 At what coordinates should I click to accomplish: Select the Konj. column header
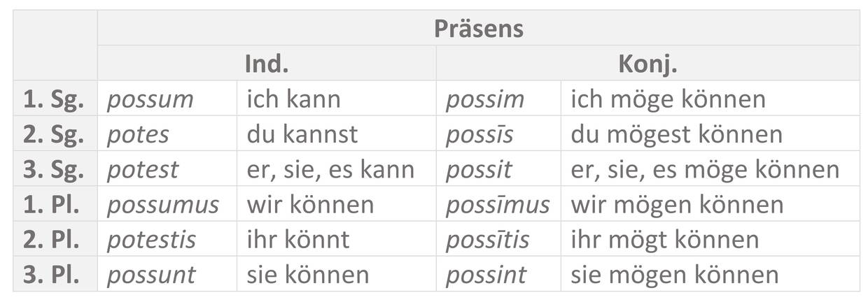click(647, 64)
